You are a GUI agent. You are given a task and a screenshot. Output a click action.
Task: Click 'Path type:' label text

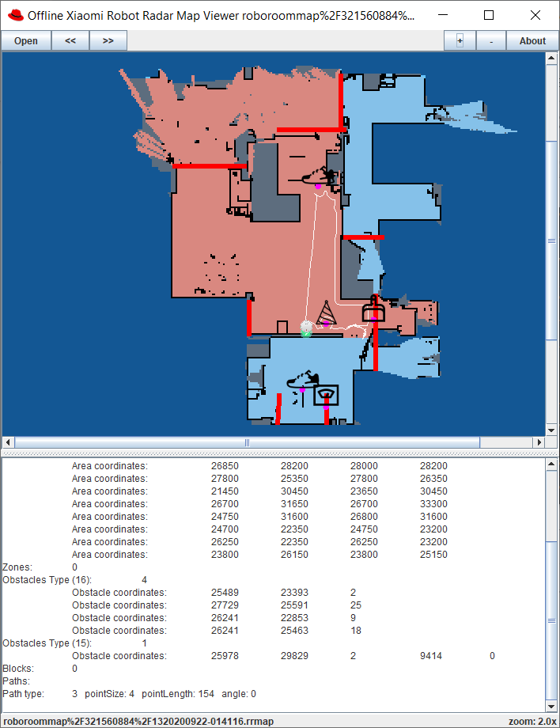(23, 694)
